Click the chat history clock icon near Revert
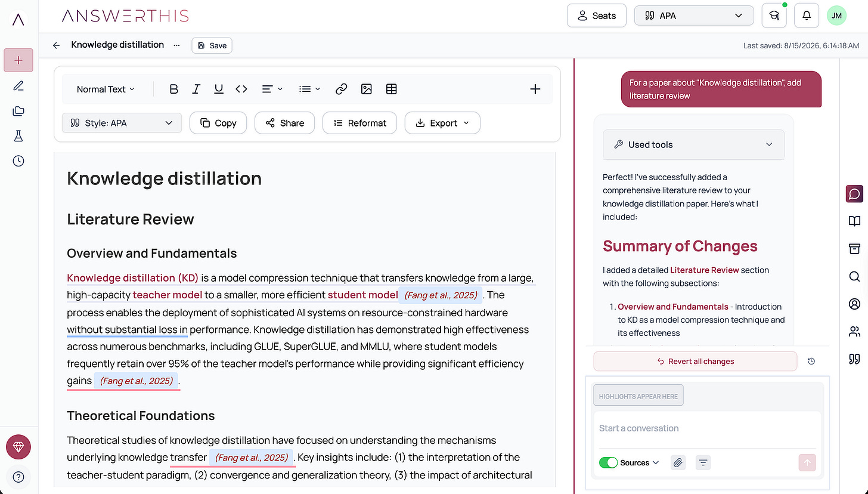Screen dimensions: 868x494 point(811,362)
